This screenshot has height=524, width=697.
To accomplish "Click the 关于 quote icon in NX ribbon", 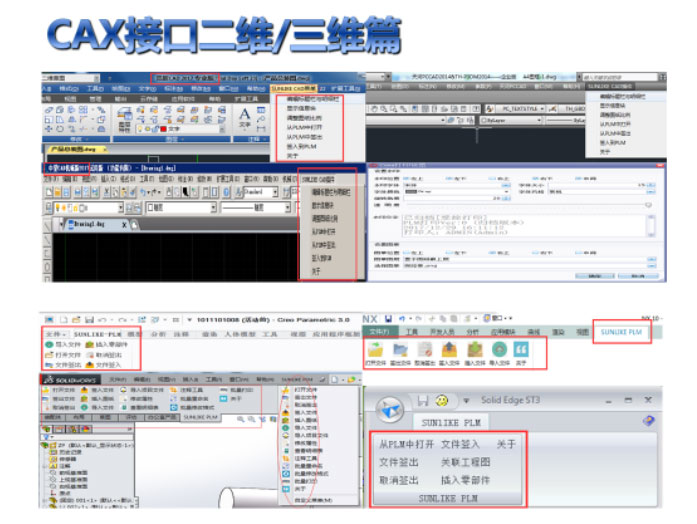I will tap(521, 349).
